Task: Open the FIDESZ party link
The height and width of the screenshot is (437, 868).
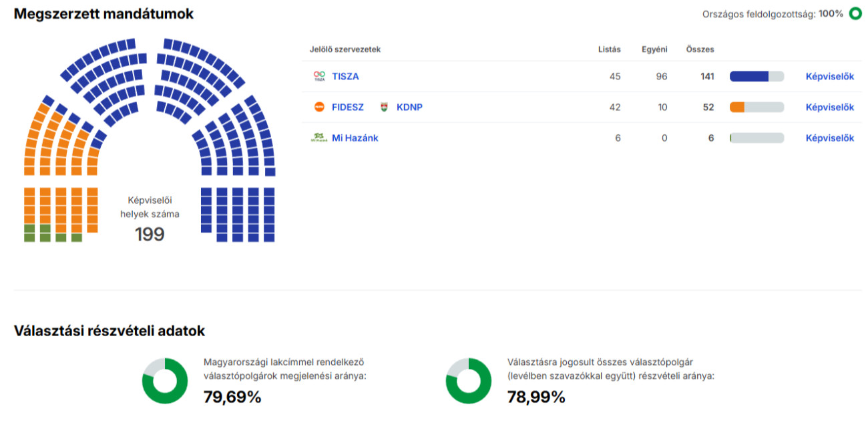Action: (x=348, y=107)
